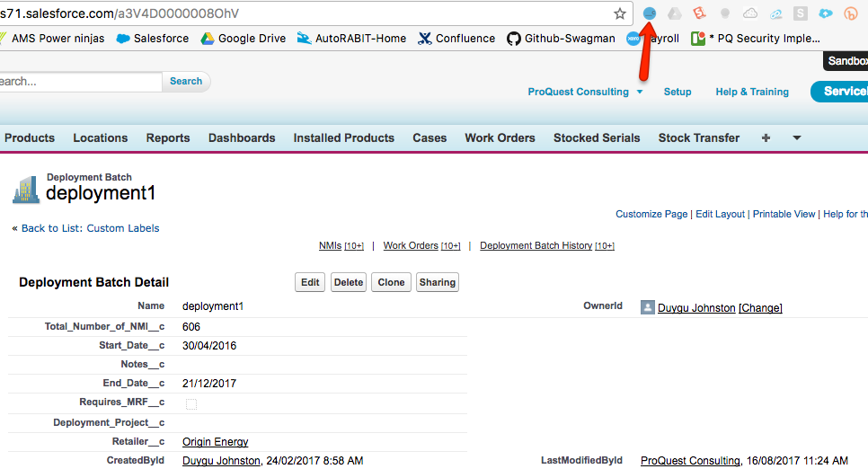Select the End_Date__c value 21/12/2017
This screenshot has width=868, height=469.
pos(209,383)
